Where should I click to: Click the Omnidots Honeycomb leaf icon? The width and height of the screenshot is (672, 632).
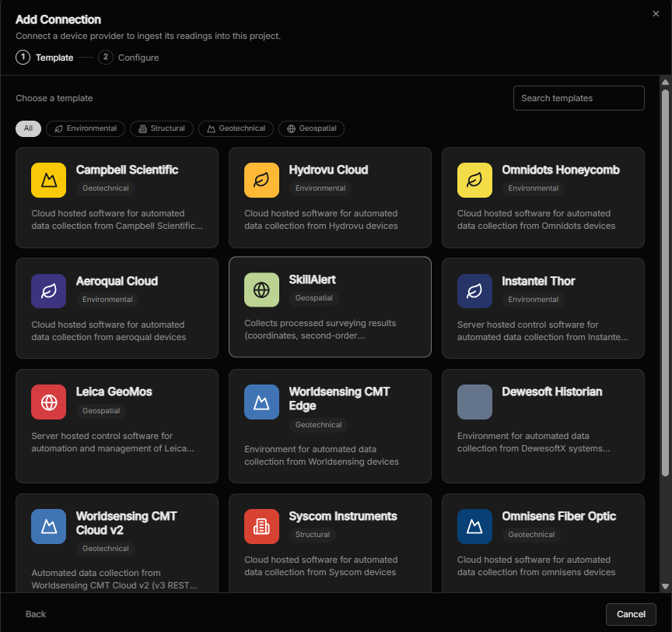(x=474, y=180)
